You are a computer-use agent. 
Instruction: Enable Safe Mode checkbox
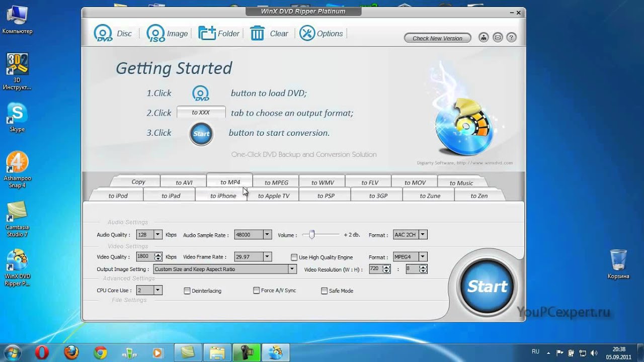[x=325, y=291]
